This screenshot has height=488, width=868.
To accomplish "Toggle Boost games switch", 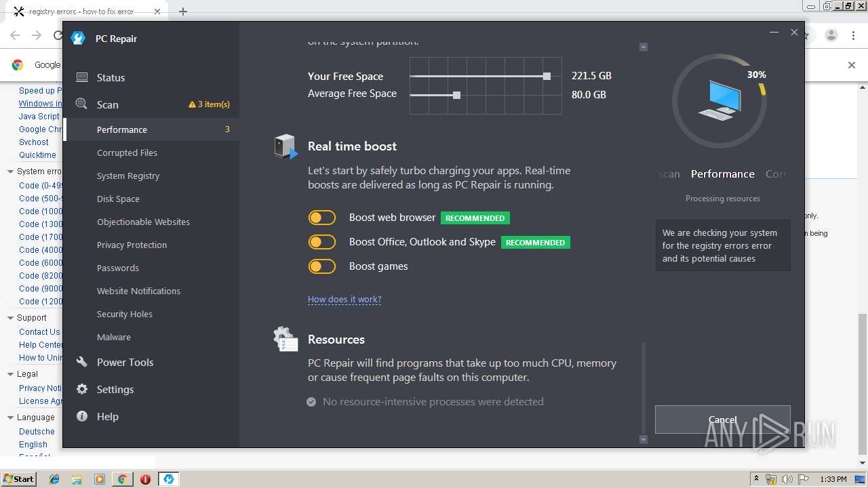I will tap(322, 266).
